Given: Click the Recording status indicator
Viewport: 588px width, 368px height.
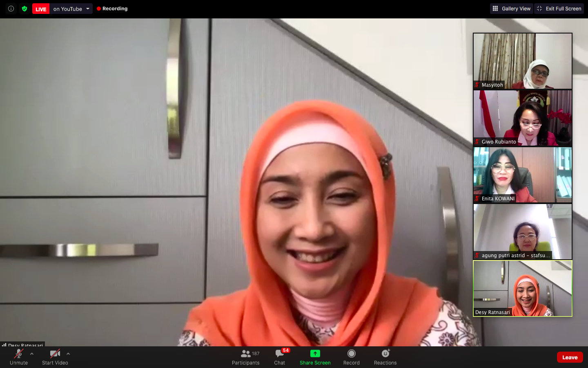Looking at the screenshot, I should pos(112,9).
